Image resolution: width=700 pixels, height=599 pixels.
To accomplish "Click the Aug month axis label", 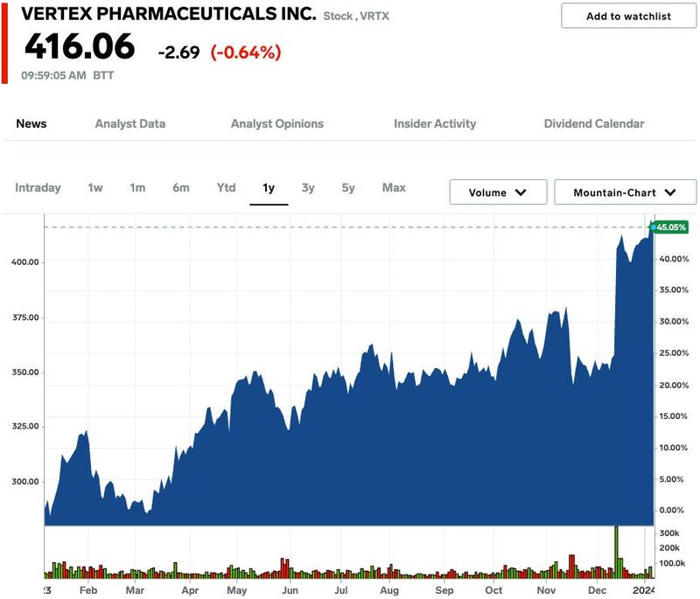I will [x=389, y=590].
